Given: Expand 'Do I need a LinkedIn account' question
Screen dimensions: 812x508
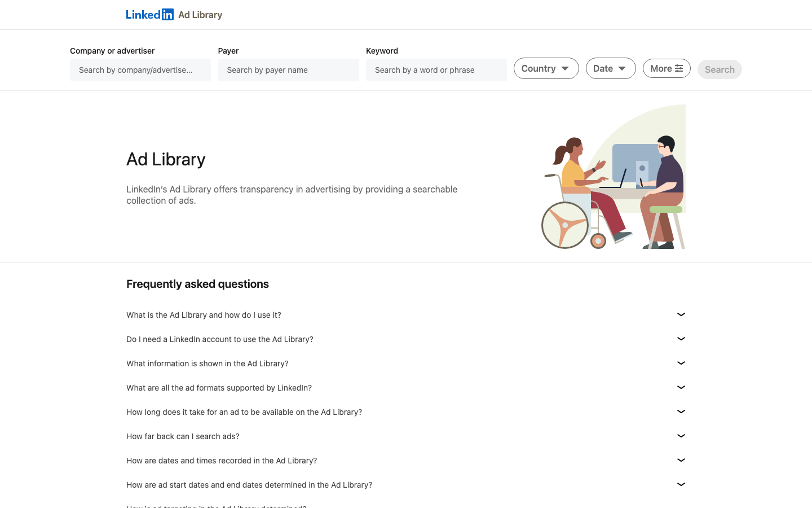Looking at the screenshot, I should coord(406,339).
